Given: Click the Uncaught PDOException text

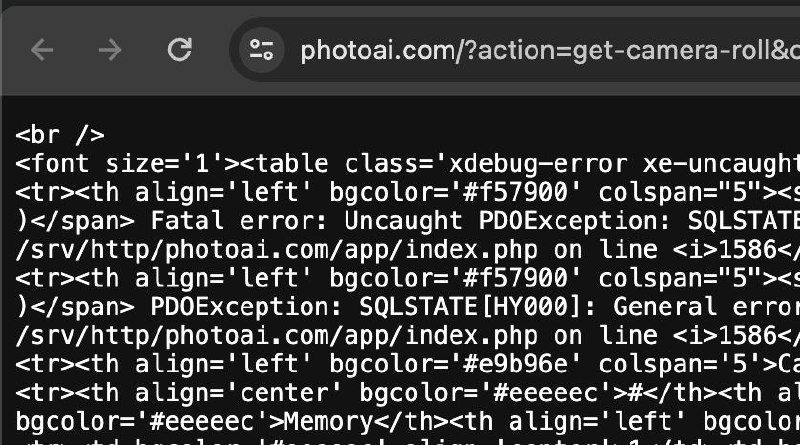Looking at the screenshot, I should tap(501, 221).
